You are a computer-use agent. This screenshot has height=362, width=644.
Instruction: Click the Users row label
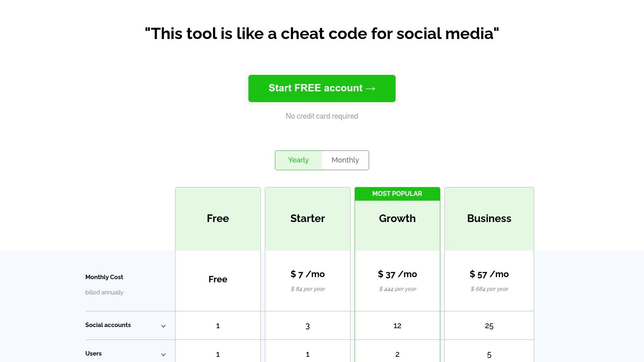(93, 354)
